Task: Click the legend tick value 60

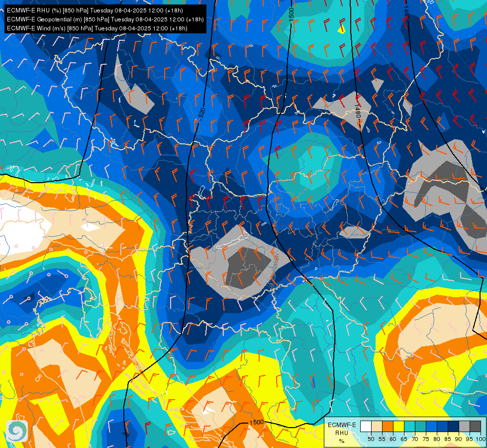Action: 393,439
